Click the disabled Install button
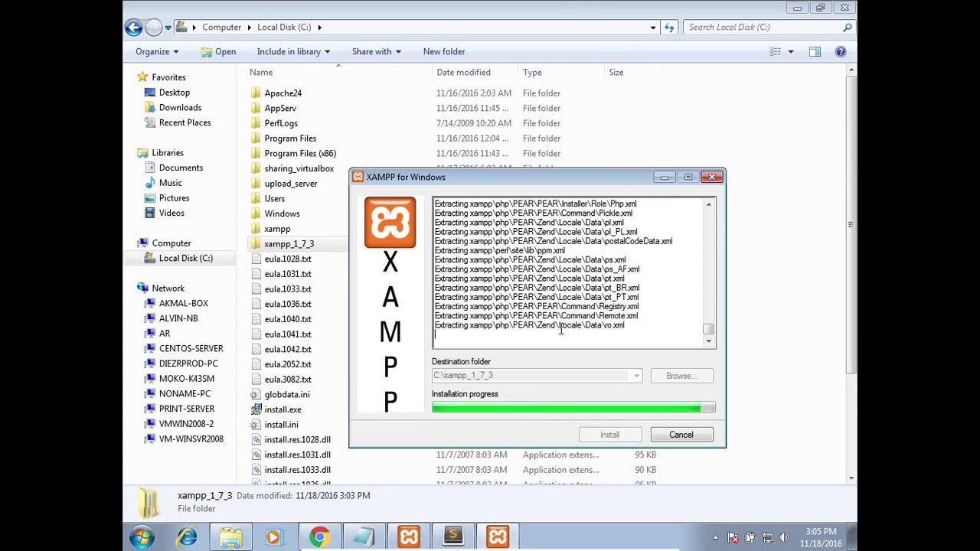The height and width of the screenshot is (551, 980). click(610, 435)
